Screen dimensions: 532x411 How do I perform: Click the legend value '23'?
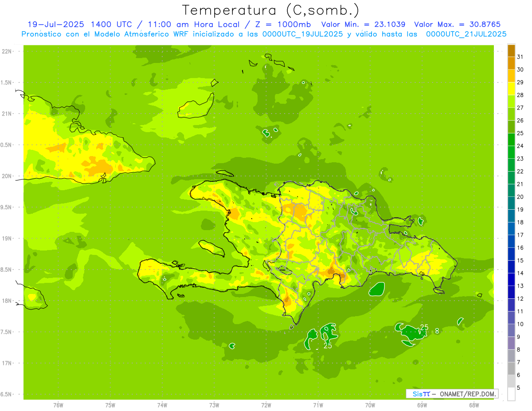pyautogui.click(x=520, y=159)
